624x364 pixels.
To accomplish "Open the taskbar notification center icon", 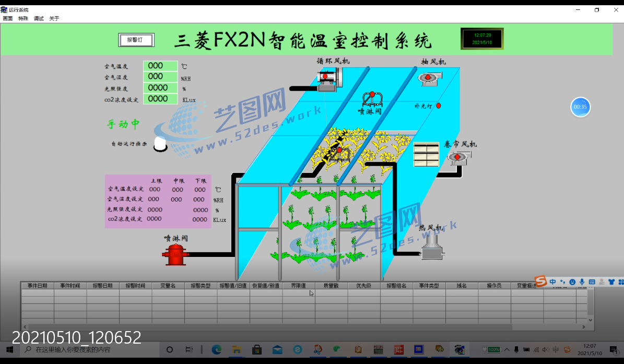I will (613, 350).
